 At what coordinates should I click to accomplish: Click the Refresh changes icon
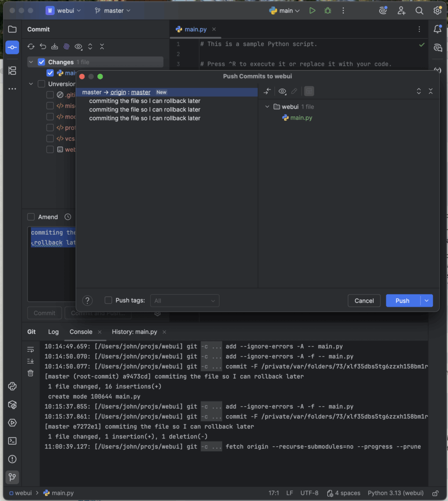[31, 46]
